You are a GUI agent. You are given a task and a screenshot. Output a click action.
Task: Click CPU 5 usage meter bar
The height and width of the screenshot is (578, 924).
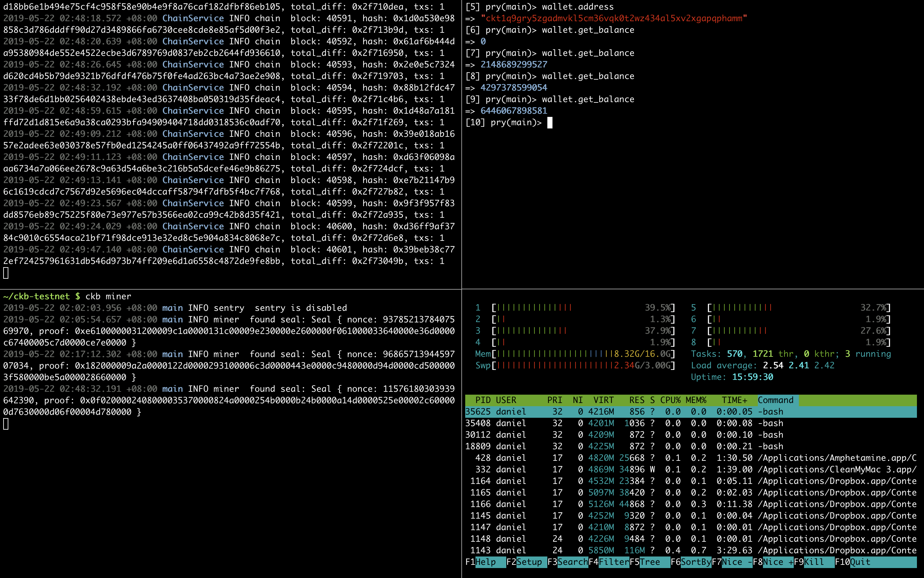pyautogui.click(x=799, y=308)
